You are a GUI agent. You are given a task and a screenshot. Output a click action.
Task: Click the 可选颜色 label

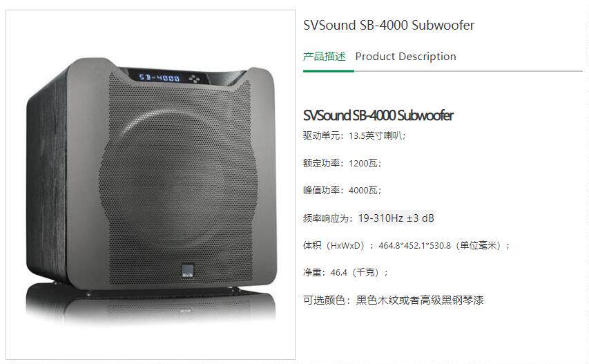(327, 300)
